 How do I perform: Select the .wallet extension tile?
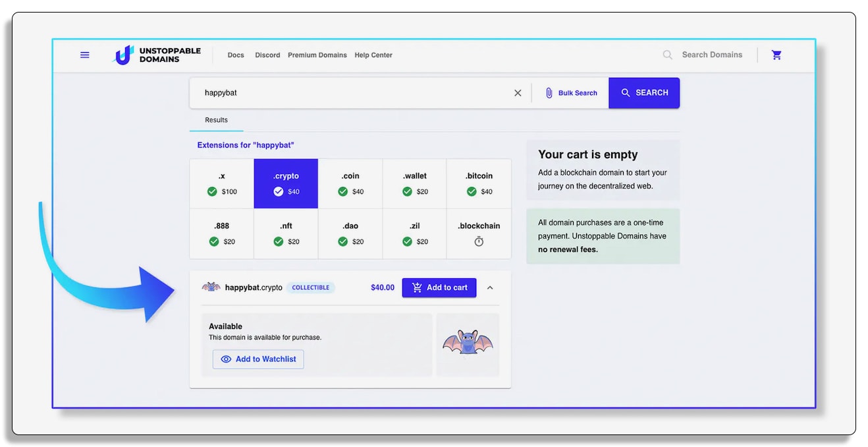415,184
